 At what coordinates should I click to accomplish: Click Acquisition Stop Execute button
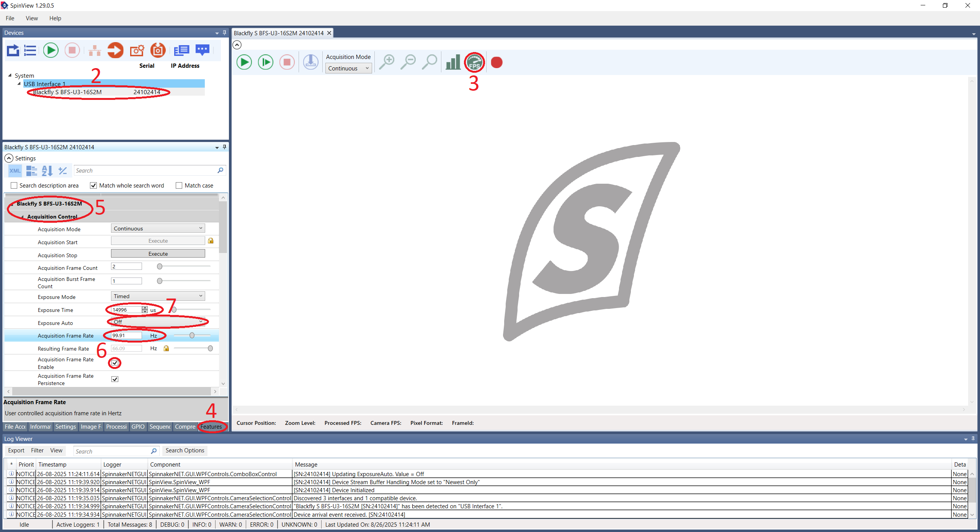click(158, 254)
